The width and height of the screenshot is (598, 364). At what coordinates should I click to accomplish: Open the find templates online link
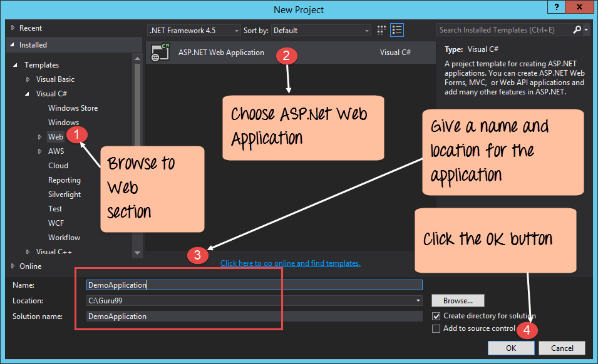click(290, 263)
